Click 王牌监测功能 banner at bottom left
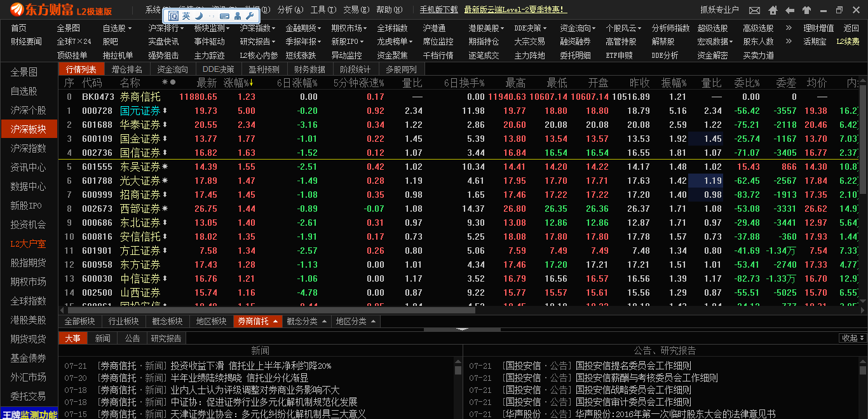Screen dimensions: 868x419 (29, 413)
